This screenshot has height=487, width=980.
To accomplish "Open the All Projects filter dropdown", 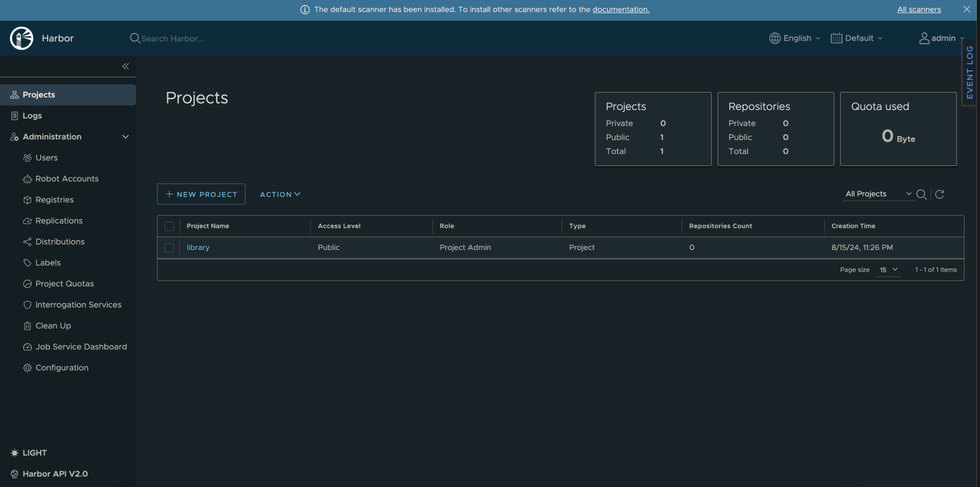I will (x=878, y=194).
